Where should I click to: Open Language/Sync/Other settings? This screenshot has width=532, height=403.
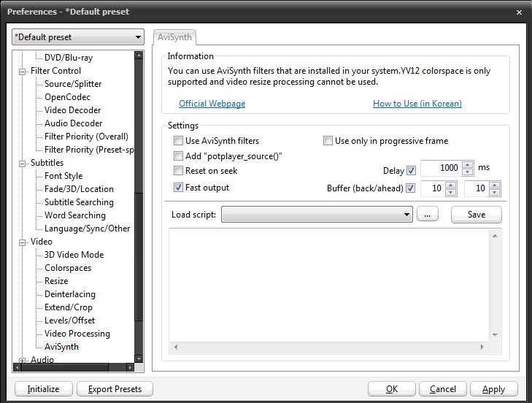pyautogui.click(x=87, y=229)
